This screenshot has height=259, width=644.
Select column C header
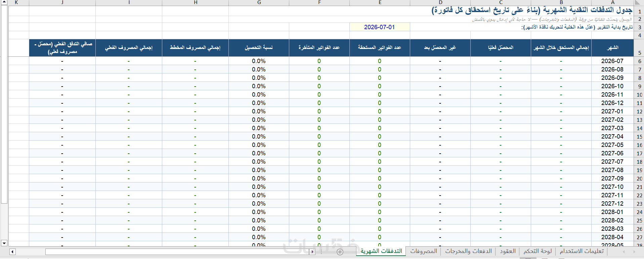click(501, 2)
